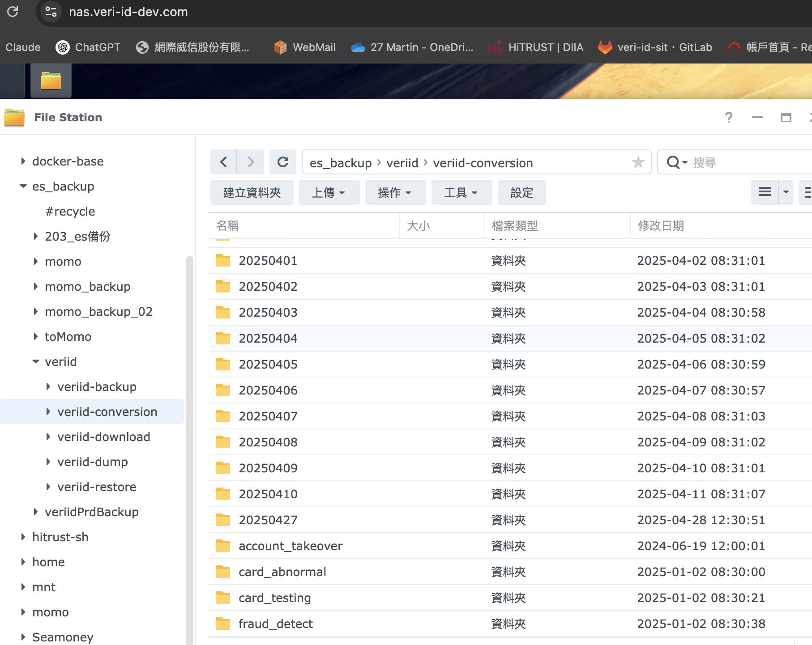Viewport: 812px width, 645px height.
Task: Click File Station taskbar folder icon
Action: coord(51,81)
